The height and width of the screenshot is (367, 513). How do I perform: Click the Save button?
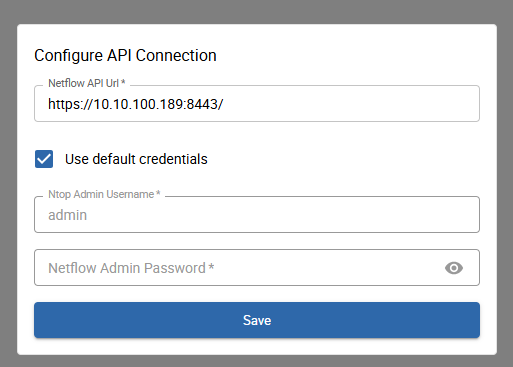[257, 320]
